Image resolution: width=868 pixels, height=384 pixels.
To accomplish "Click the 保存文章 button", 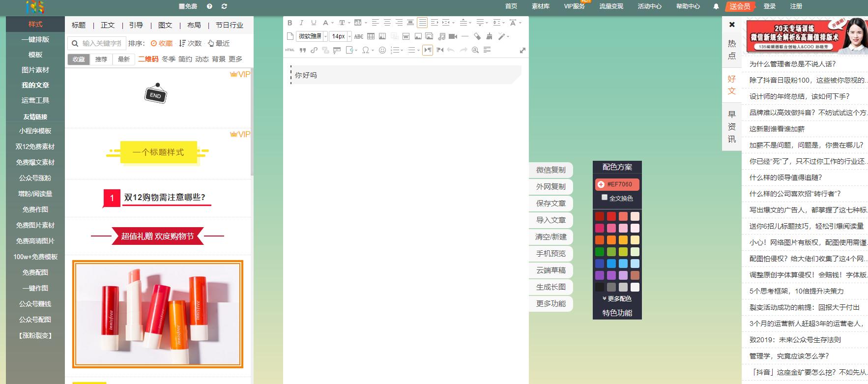I will pos(550,204).
